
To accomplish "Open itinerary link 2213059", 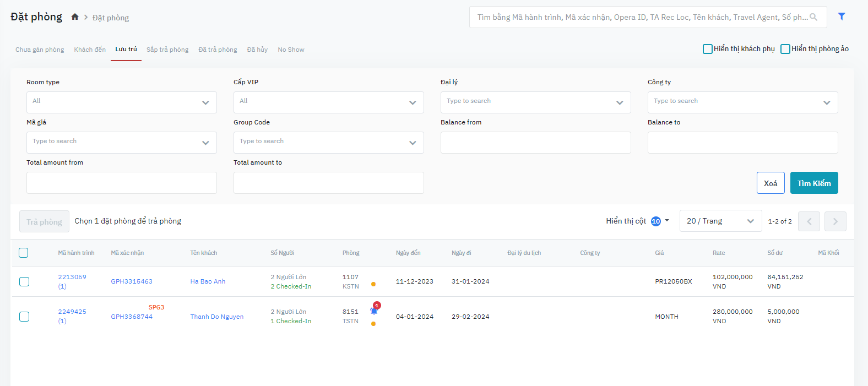I will pos(72,277).
